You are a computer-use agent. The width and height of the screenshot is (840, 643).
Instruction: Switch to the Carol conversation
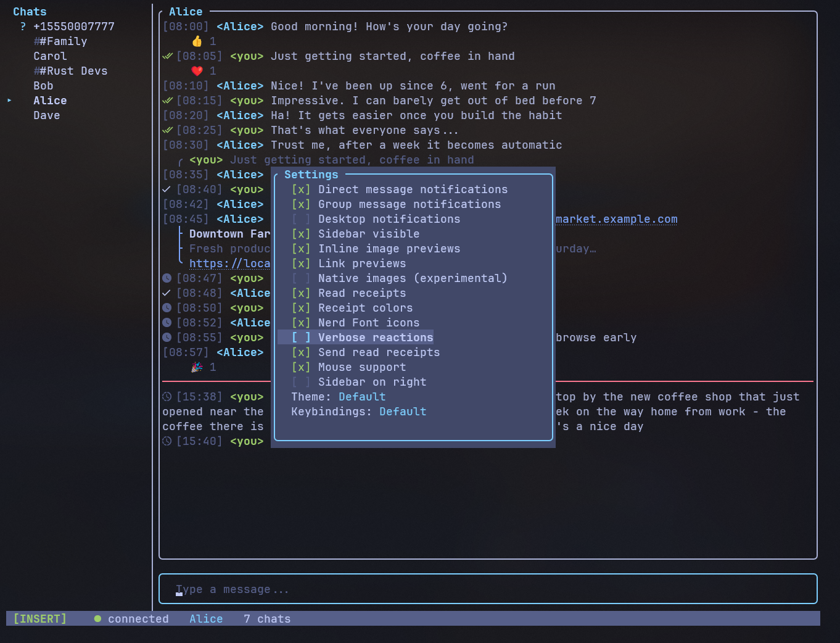tap(50, 56)
